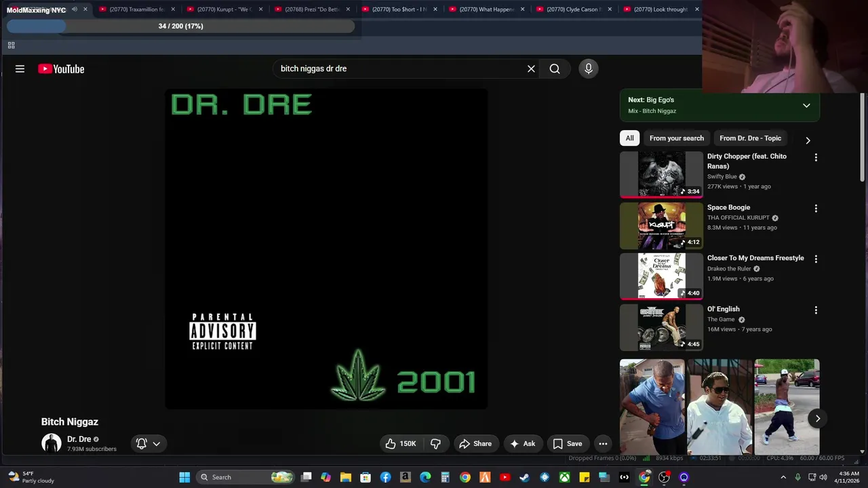Screen dimensions: 868x488
Task: Go to the YouTube home logo
Action: click(x=61, y=68)
